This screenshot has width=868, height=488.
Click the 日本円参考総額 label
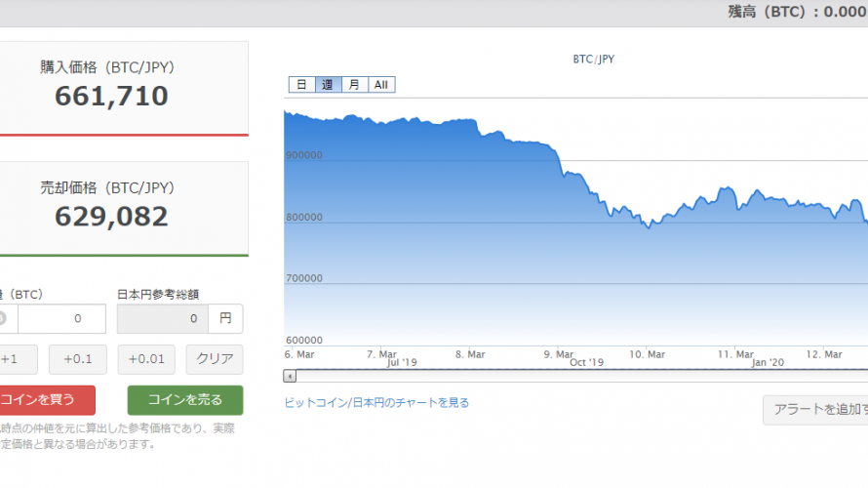click(158, 295)
